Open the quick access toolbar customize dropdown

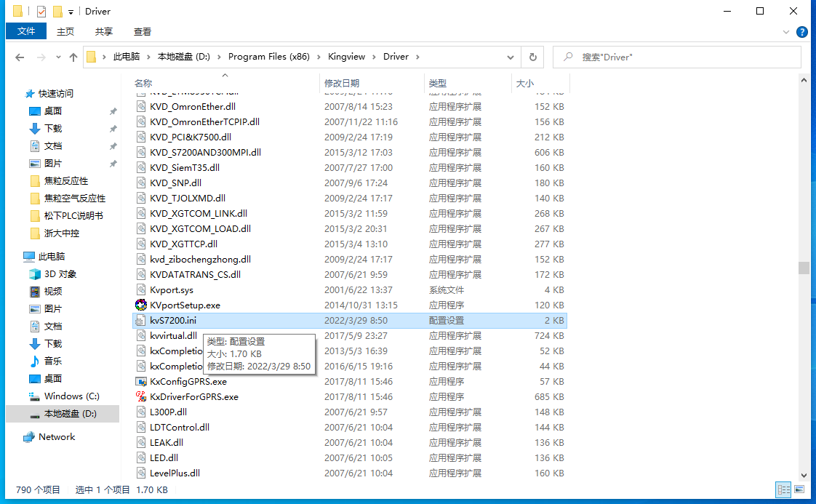pyautogui.click(x=71, y=12)
